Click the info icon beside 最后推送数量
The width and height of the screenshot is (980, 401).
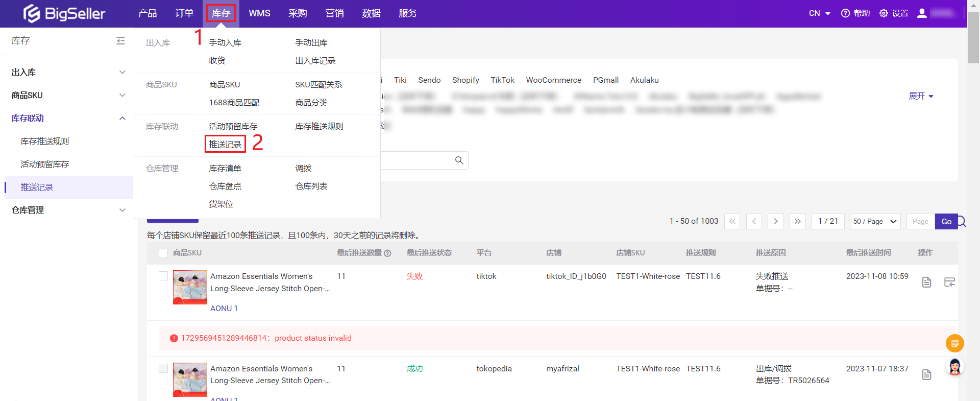point(387,253)
